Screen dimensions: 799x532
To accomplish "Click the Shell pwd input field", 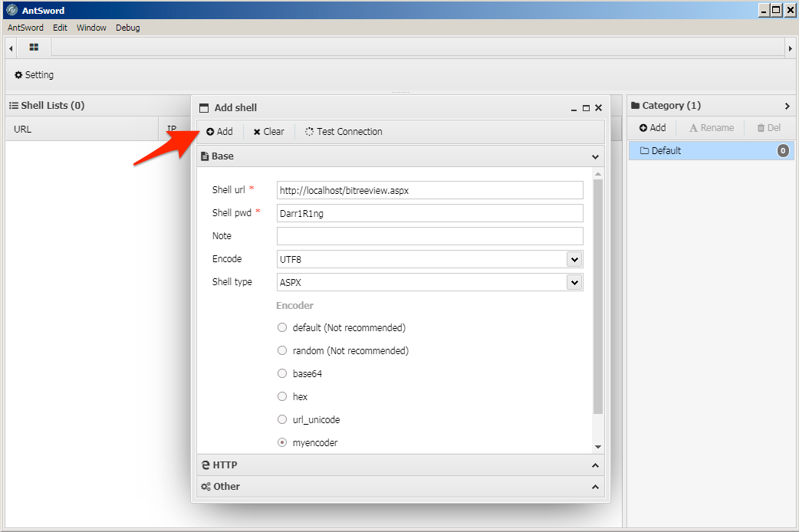I will coord(429,213).
